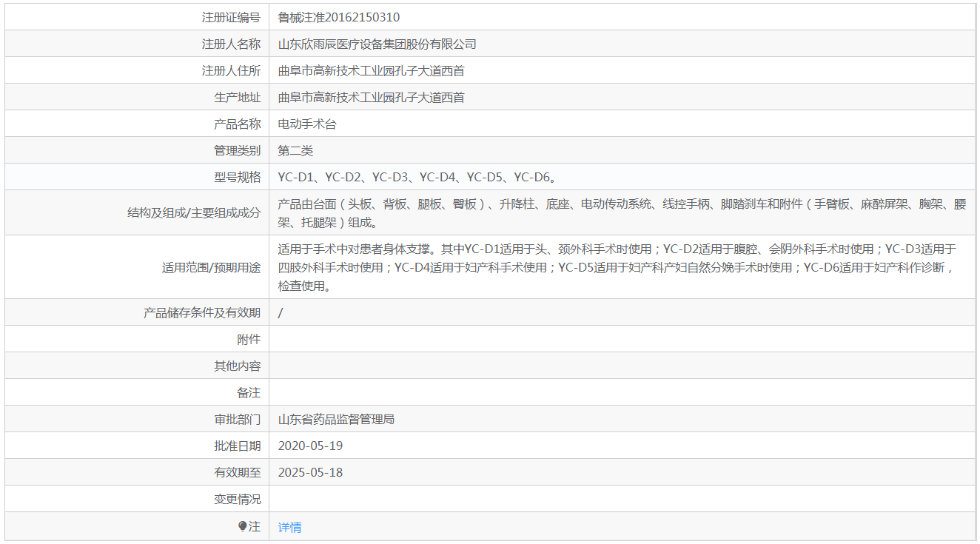
Task: Click the 批准日期 label
Action: pyautogui.click(x=237, y=446)
